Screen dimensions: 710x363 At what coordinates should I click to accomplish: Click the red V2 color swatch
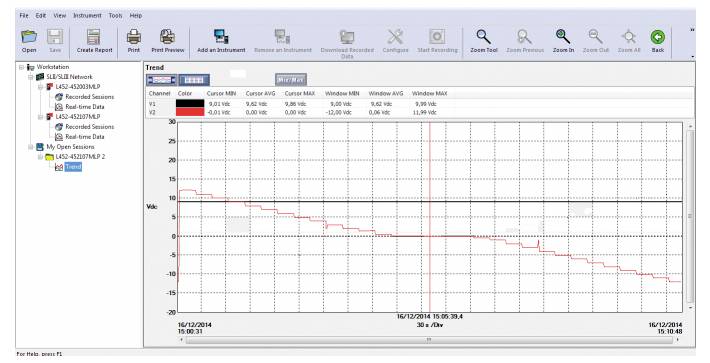(x=190, y=112)
